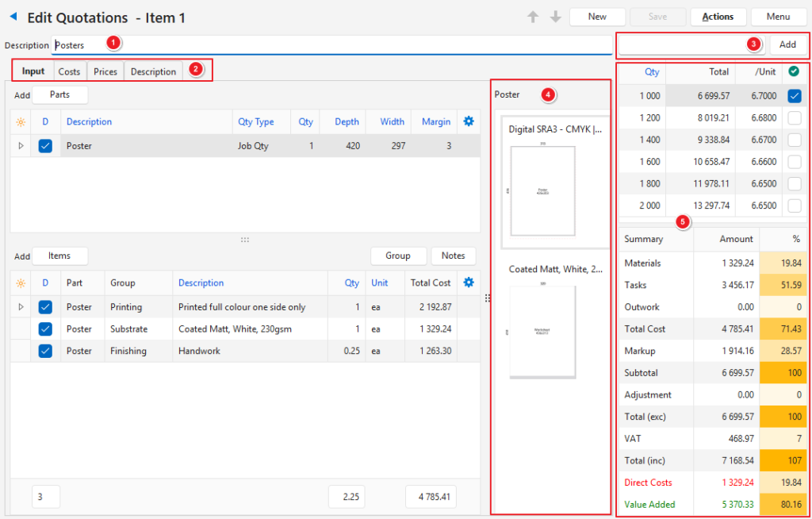Click the sun icon in Items table header
Image resolution: width=812 pixels, height=519 pixels.
(x=21, y=283)
